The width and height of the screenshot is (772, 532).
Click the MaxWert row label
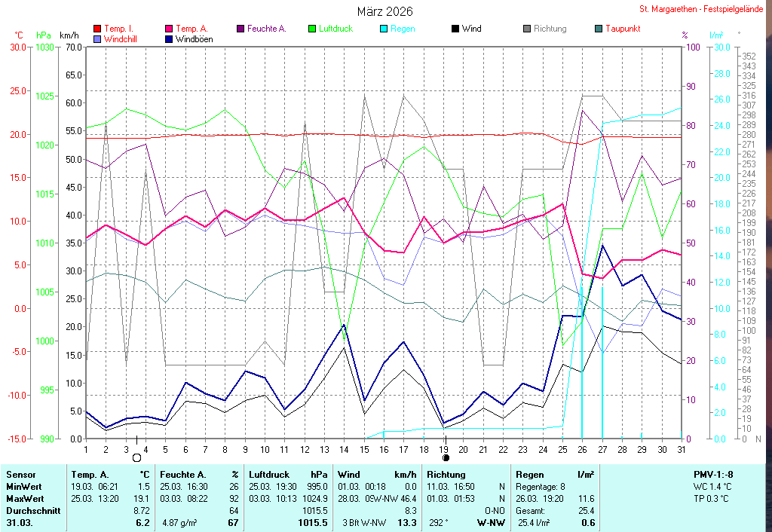pos(25,499)
